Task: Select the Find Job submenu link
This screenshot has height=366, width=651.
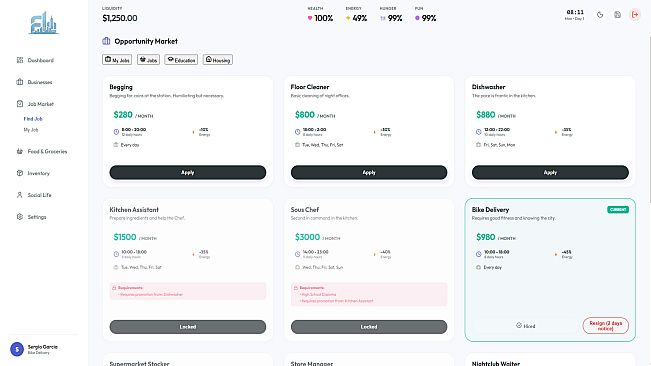Action: (33, 119)
